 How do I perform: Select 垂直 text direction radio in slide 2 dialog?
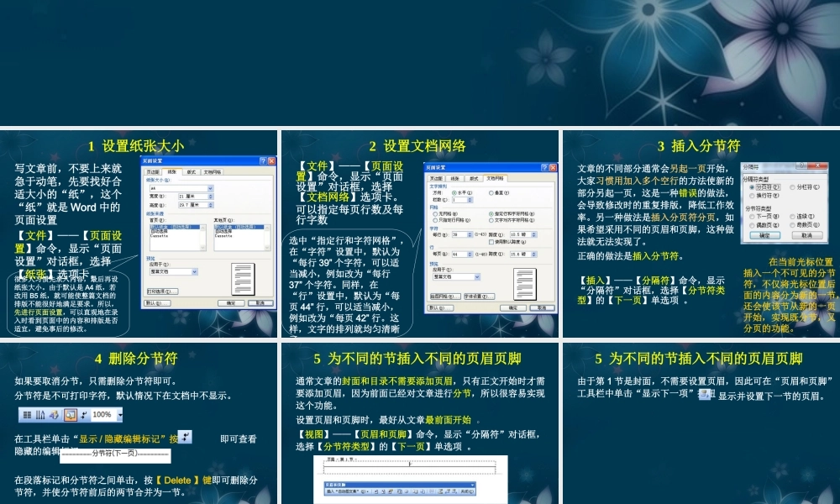(x=491, y=193)
